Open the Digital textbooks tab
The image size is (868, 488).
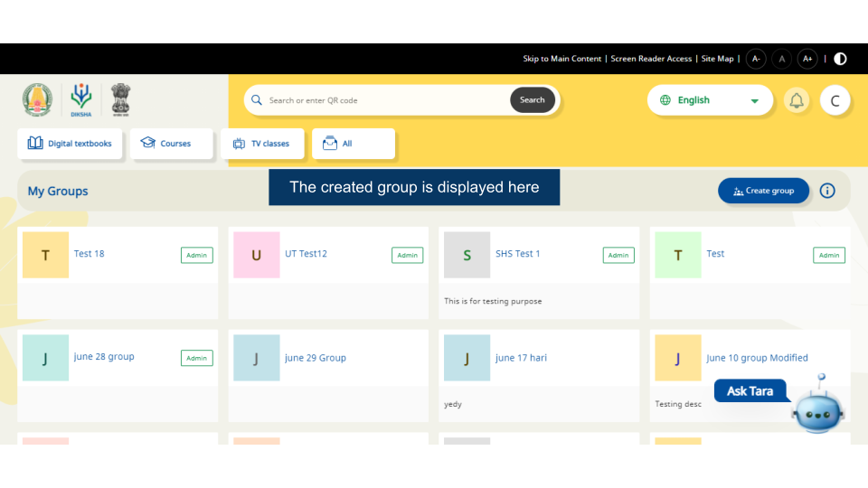coord(71,144)
